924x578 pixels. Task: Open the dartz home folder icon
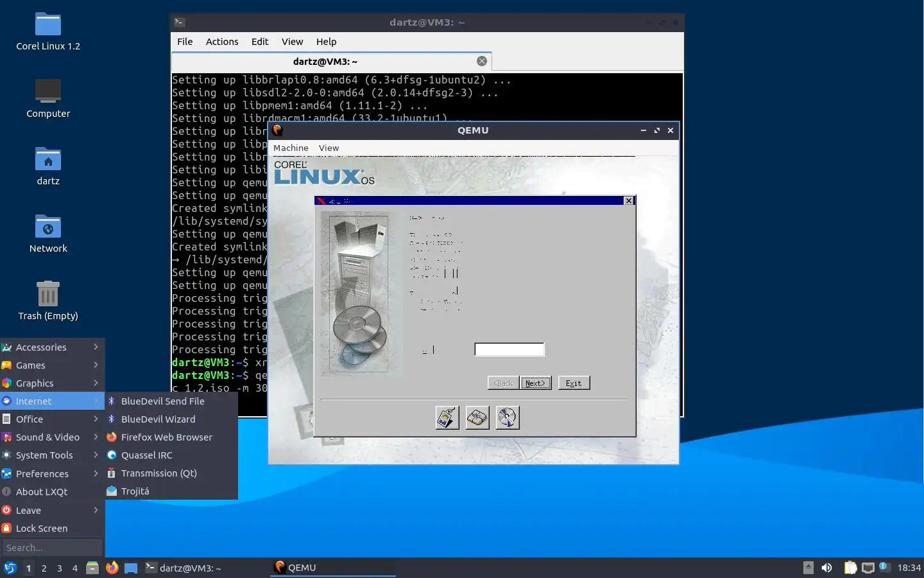48,166
